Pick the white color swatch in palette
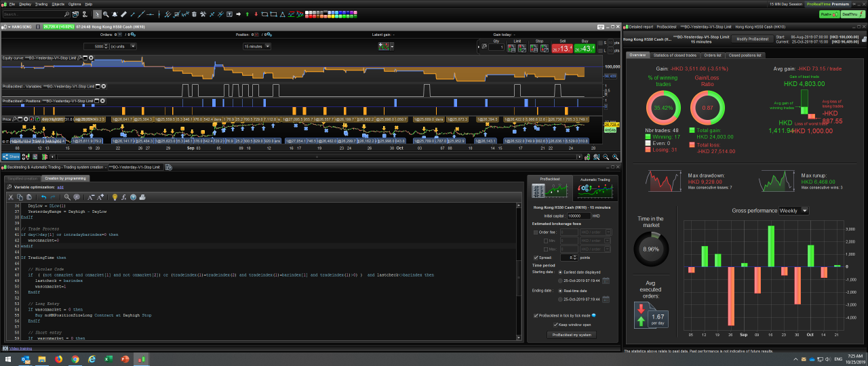 (x=307, y=12)
